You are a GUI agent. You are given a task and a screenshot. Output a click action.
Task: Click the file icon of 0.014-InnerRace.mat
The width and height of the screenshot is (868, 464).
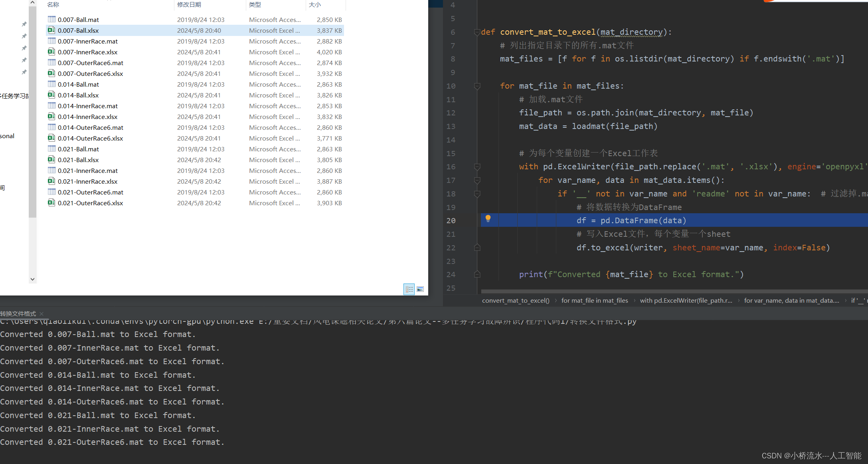51,105
